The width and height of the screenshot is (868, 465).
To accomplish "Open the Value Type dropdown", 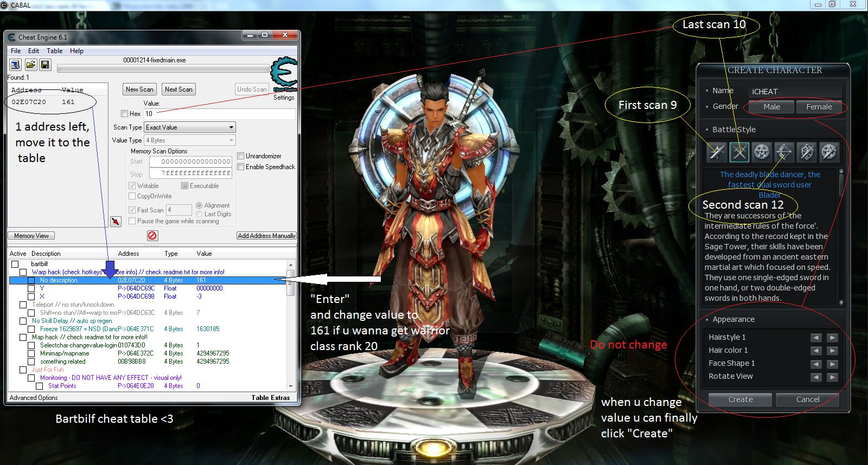I will tap(189, 140).
